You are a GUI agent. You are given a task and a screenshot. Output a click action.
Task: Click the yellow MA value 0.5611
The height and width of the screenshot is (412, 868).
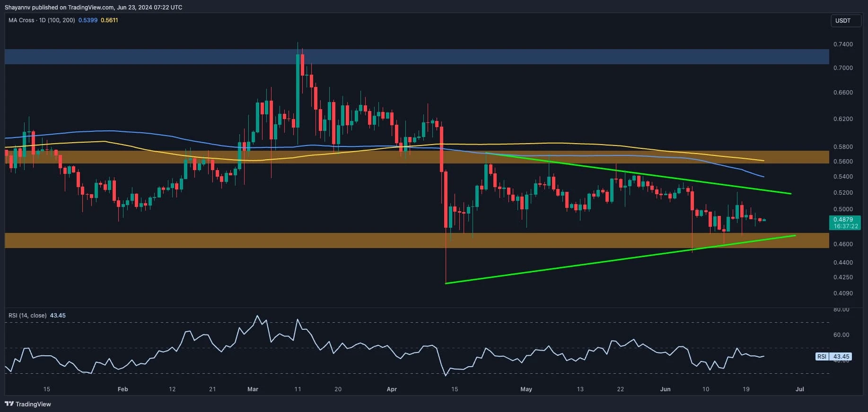pos(109,20)
